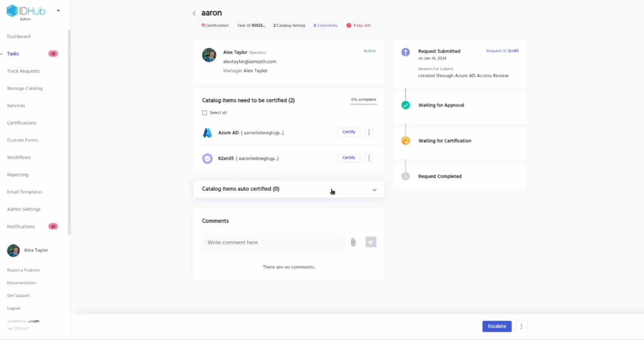This screenshot has width=644, height=340.
Task: Check the Select all checkbox
Action: pyautogui.click(x=205, y=113)
